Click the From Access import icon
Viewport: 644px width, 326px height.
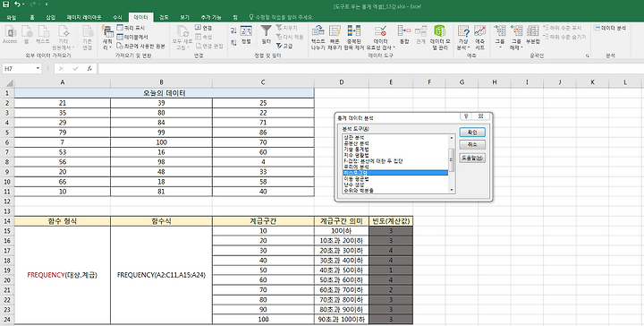[10, 35]
